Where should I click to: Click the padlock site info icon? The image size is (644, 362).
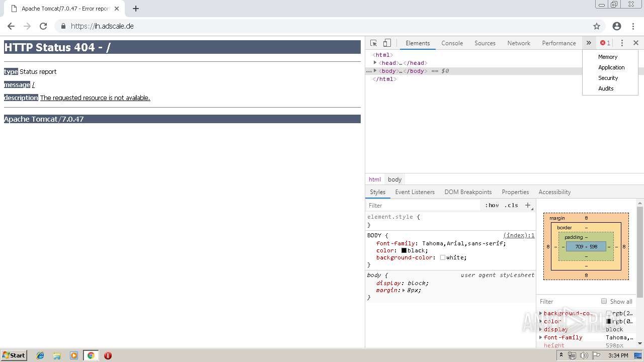point(63,26)
